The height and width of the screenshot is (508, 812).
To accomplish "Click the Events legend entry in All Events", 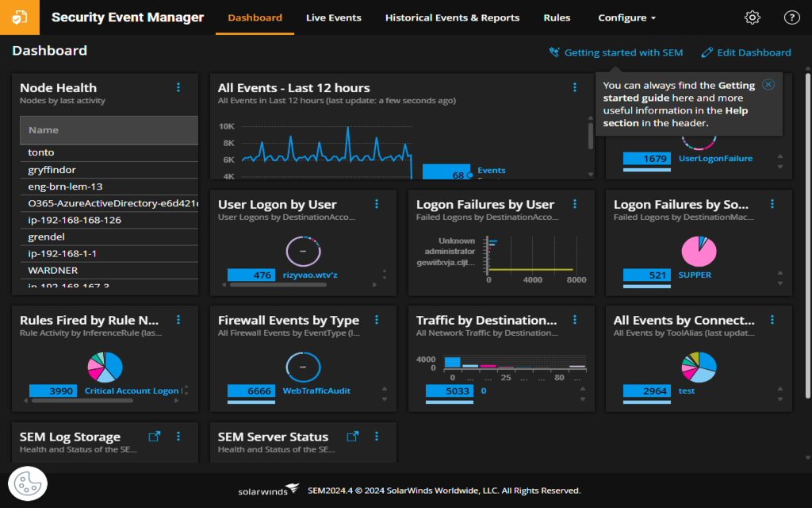I will tap(491, 170).
